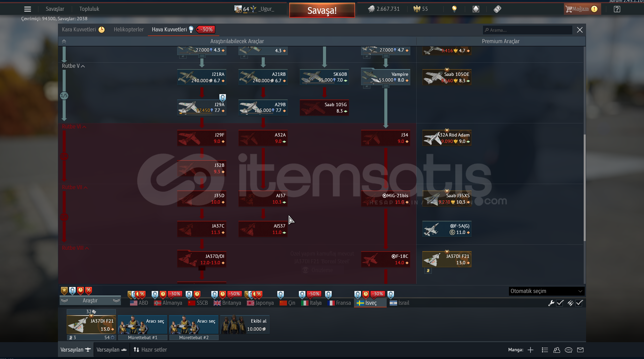Open the squad list icon
Viewport: 644px width, 359px height.
pyautogui.click(x=545, y=350)
